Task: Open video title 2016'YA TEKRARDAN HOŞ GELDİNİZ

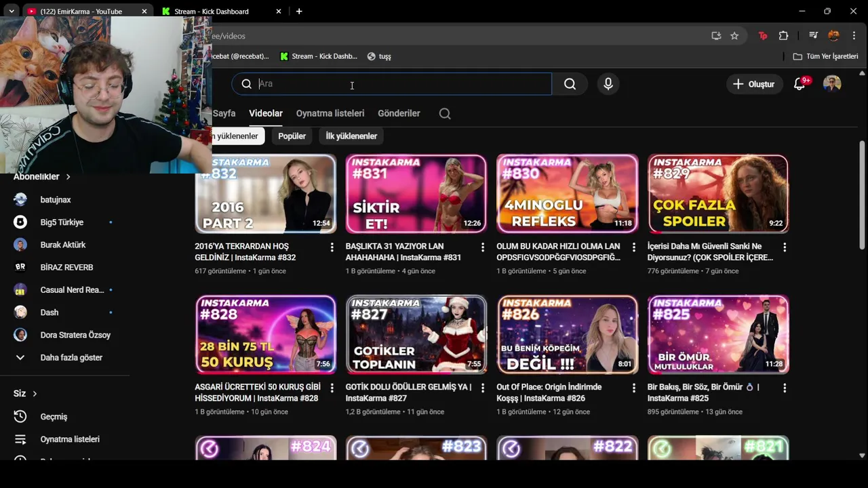Action: pyautogui.click(x=245, y=252)
